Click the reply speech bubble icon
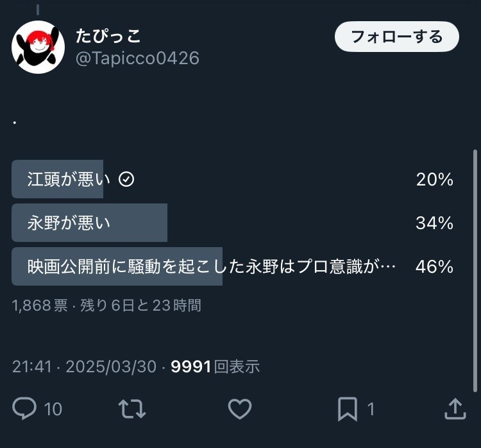 pyautogui.click(x=24, y=408)
